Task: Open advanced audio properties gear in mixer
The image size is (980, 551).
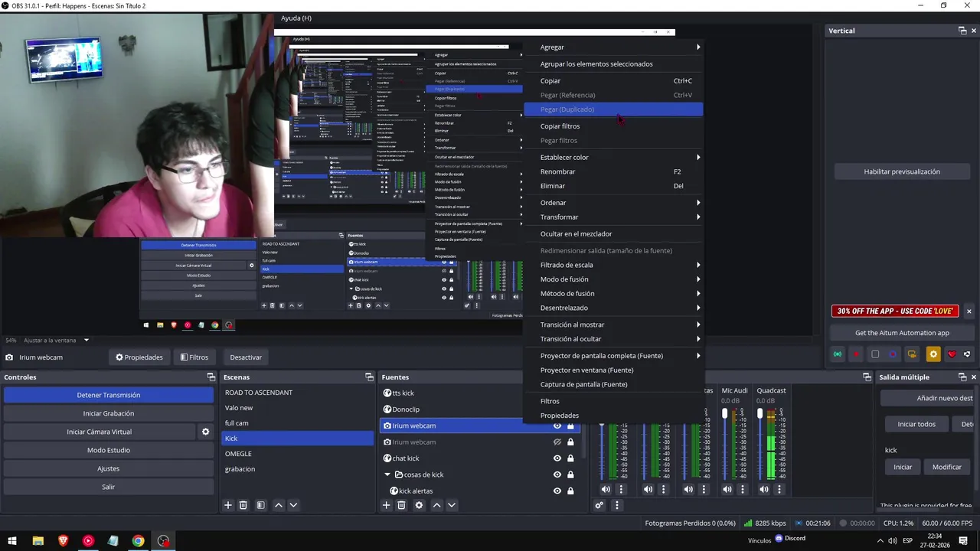Action: click(x=599, y=505)
